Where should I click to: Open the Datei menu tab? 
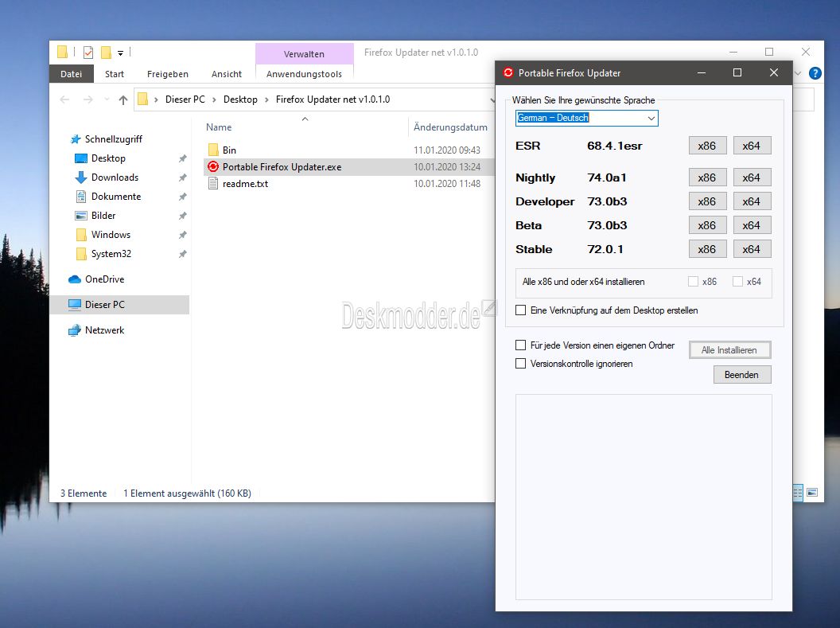72,74
